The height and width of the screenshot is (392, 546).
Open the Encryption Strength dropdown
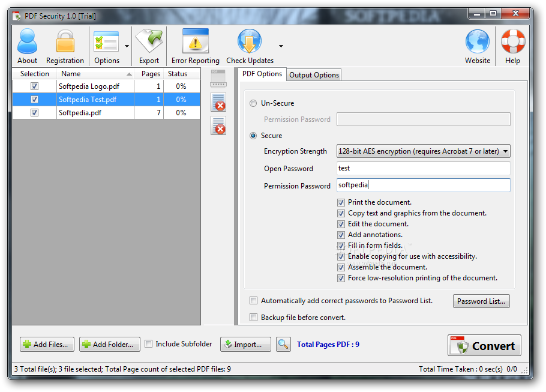[424, 151]
